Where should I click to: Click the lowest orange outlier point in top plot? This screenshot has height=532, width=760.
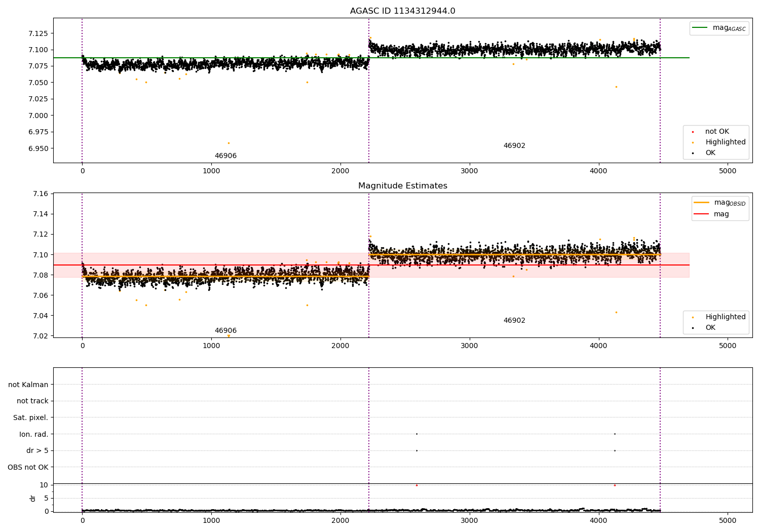pos(229,143)
